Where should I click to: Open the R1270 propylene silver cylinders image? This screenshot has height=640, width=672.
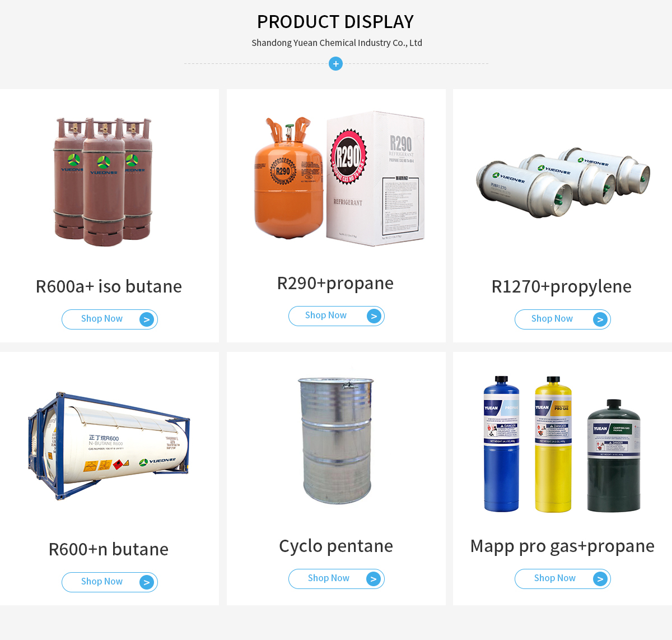point(563,182)
